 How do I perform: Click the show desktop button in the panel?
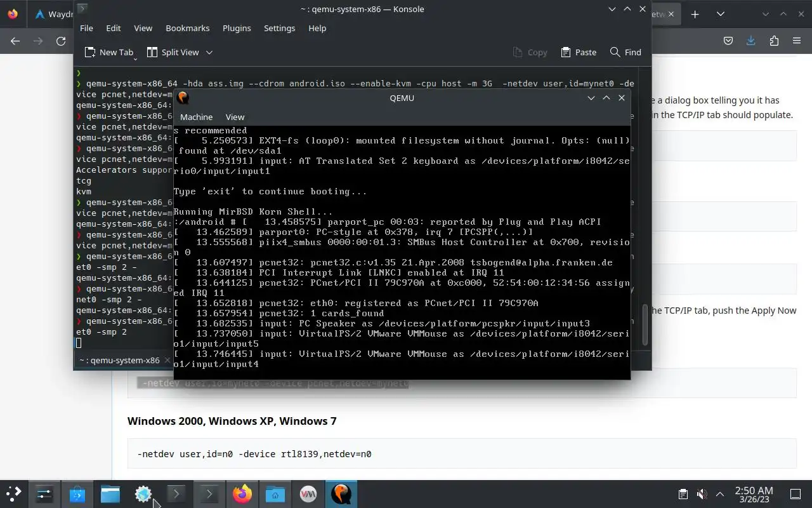coord(796,494)
